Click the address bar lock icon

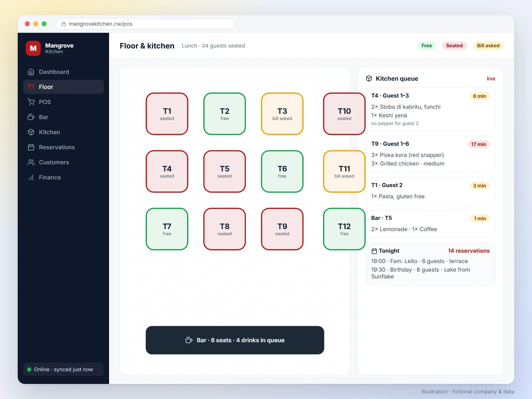pyautogui.click(x=64, y=24)
